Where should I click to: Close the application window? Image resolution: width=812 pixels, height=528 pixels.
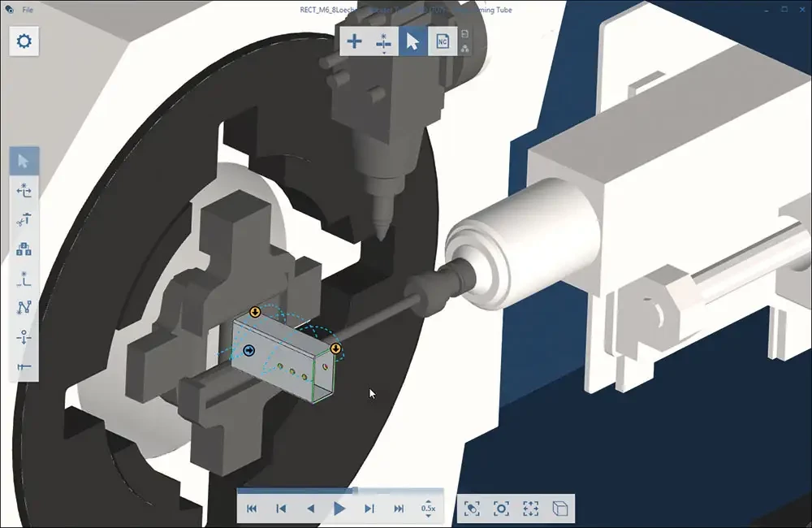802,9
